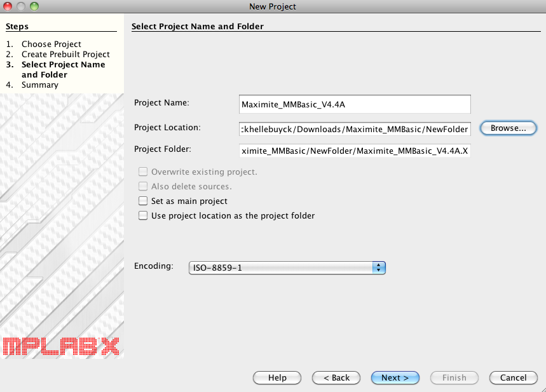The image size is (546, 392).
Task: Check Use project location as project folder
Action: [143, 216]
